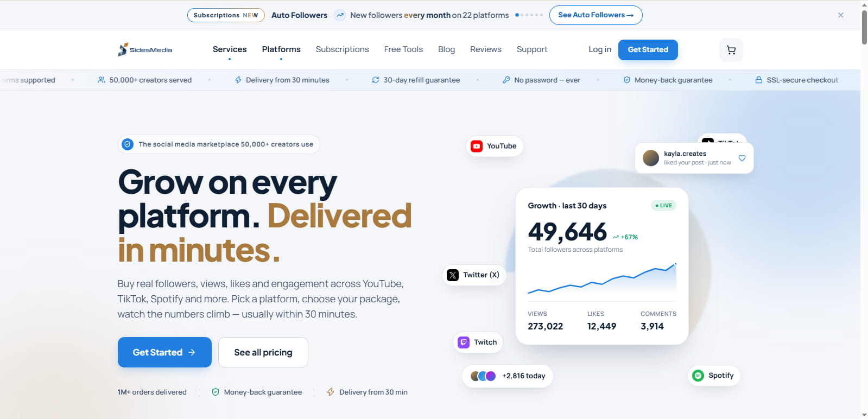
Task: Click the creators served people icon
Action: point(102,80)
